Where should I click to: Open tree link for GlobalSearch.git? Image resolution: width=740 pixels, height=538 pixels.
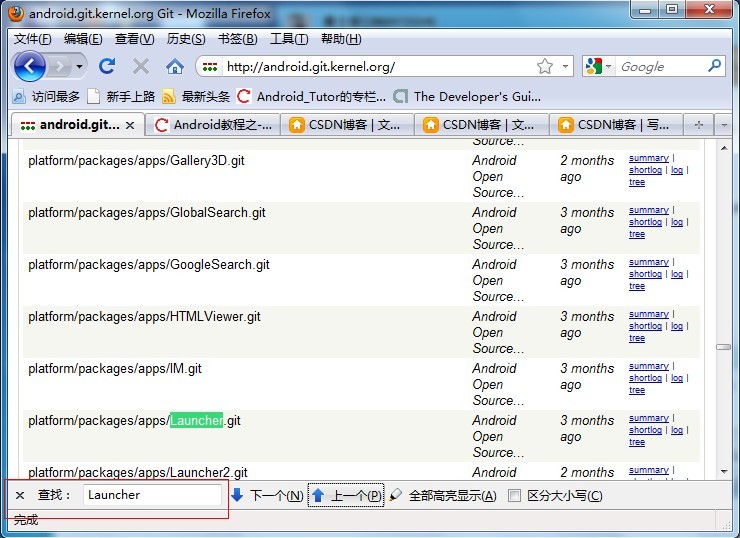pyautogui.click(x=637, y=234)
